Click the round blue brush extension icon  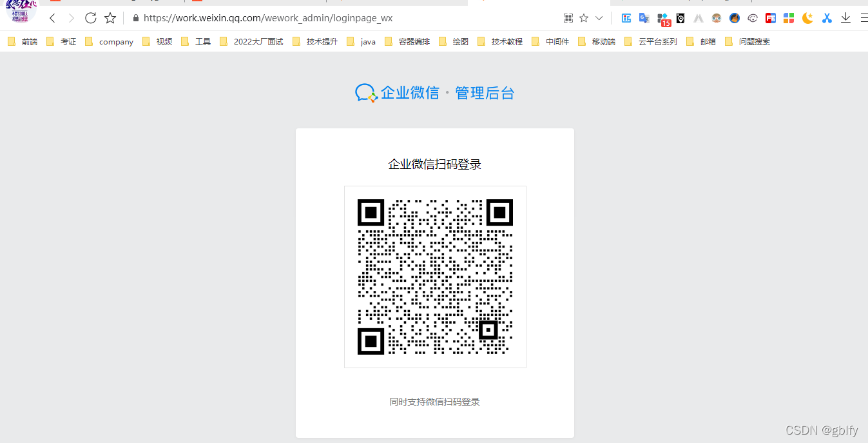coord(735,18)
